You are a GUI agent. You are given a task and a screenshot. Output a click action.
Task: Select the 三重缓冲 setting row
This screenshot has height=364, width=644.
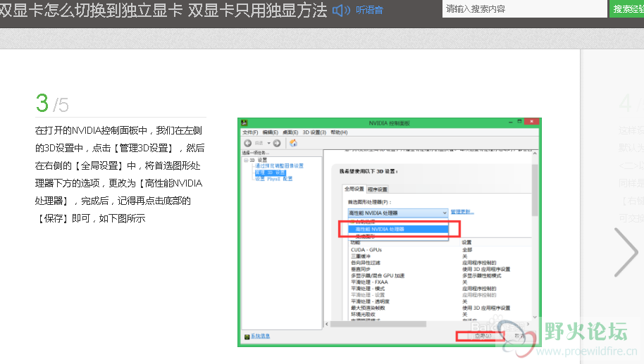click(x=361, y=256)
